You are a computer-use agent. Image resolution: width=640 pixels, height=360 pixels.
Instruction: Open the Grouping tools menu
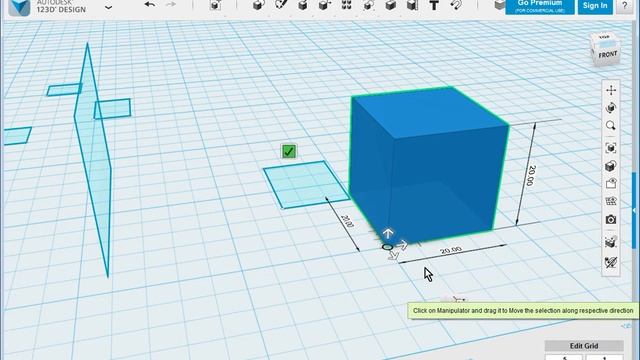pos(369,5)
